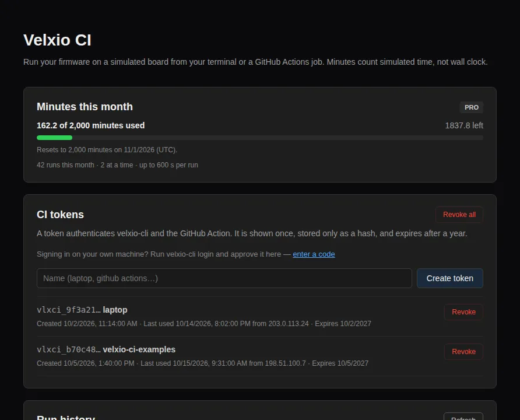
Task: Select the text 162.2 of 2,000 minutes used
Action: 90,125
